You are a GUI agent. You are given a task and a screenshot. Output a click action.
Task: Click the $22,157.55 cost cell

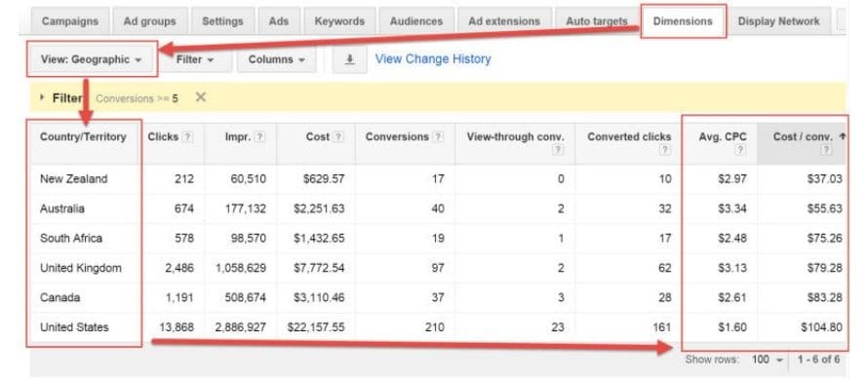pos(316,327)
